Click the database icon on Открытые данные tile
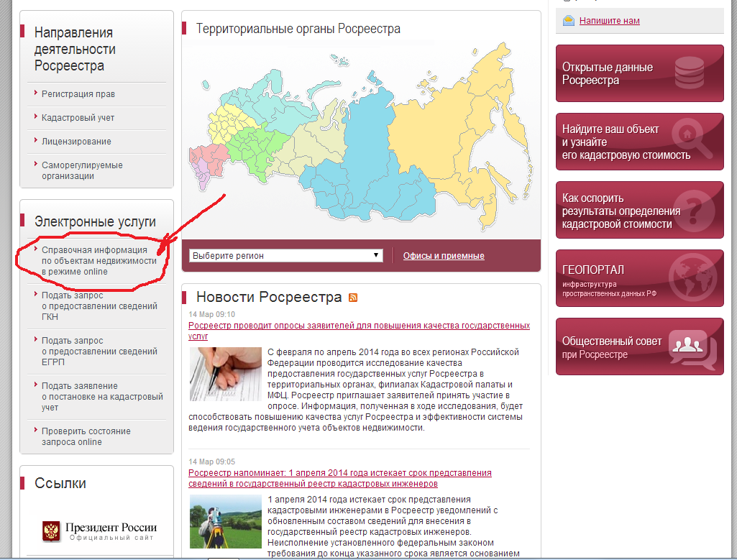The height and width of the screenshot is (560, 737). [690, 72]
